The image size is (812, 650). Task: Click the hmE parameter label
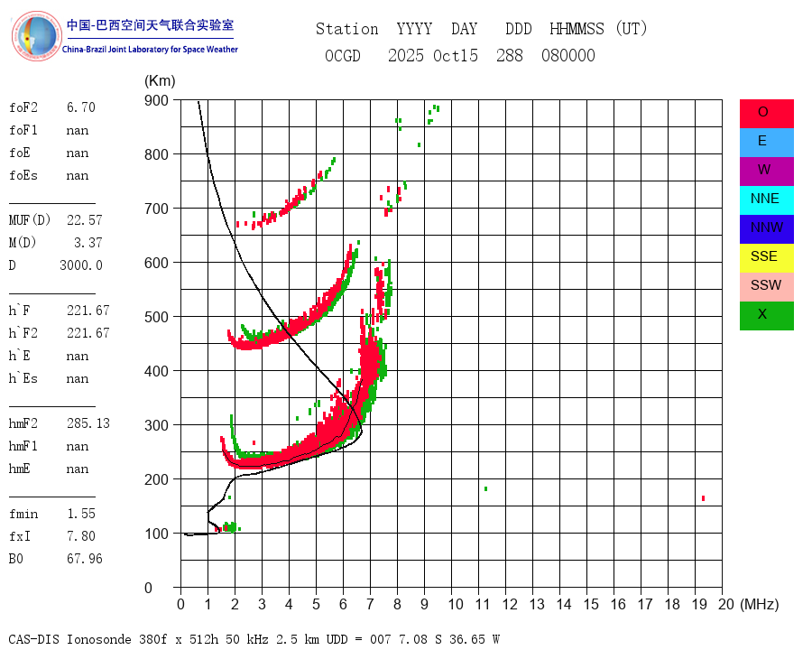pos(19,469)
